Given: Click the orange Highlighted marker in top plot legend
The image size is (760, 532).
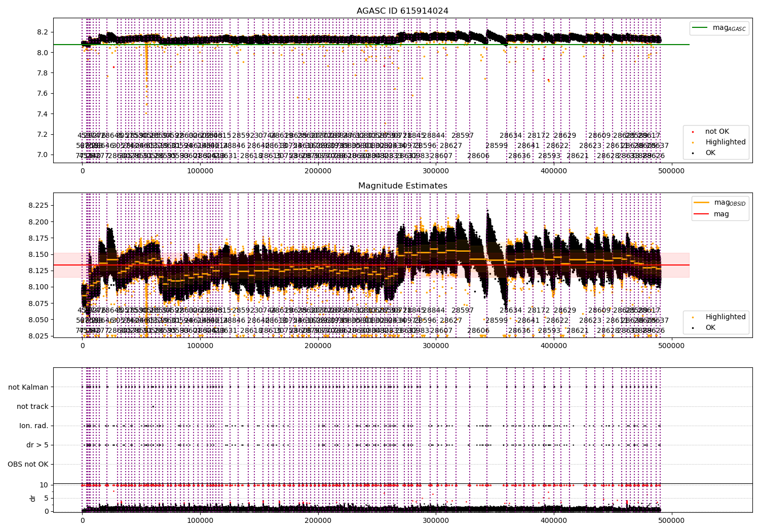Looking at the screenshot, I should 693,142.
